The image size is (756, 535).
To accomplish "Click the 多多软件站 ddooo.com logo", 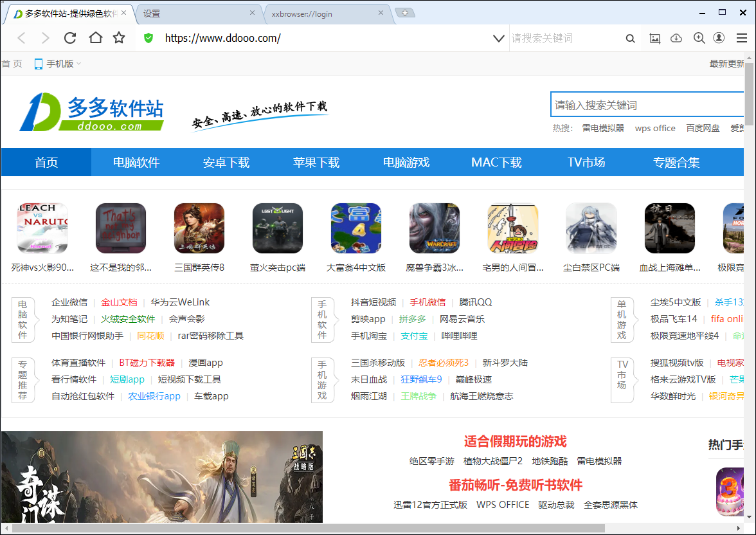I will (91, 112).
